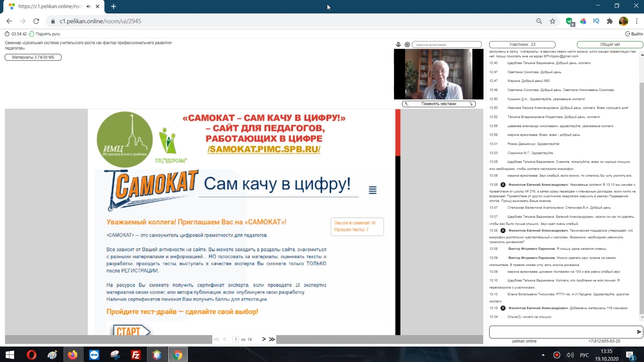Screen dimensions: 644x362
Task: Open a new browser tab
Action: [x=113, y=6]
